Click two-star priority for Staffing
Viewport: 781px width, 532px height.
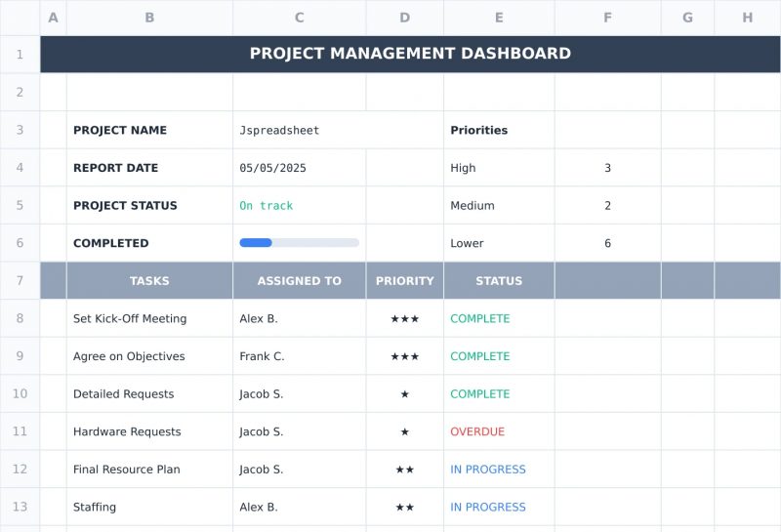[405, 507]
